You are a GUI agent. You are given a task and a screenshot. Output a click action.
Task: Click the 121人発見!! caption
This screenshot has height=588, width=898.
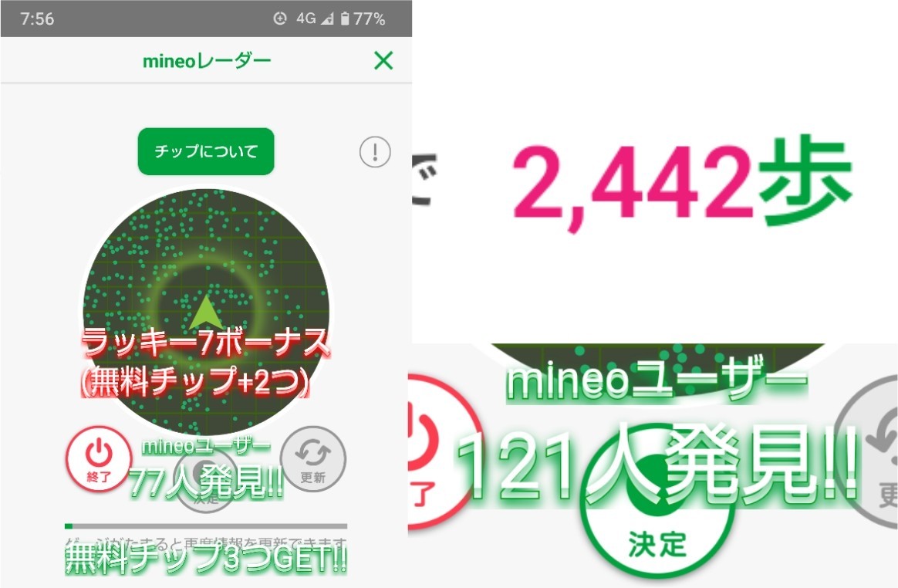(659, 465)
